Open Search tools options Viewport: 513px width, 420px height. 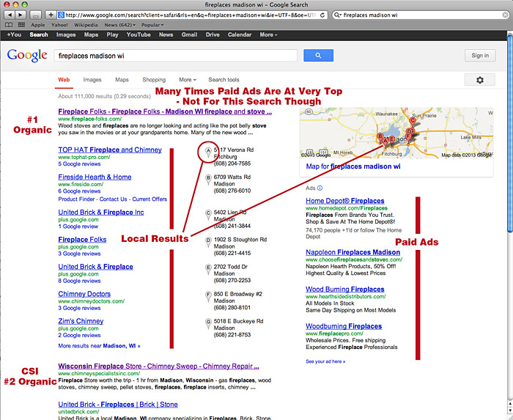(x=224, y=80)
